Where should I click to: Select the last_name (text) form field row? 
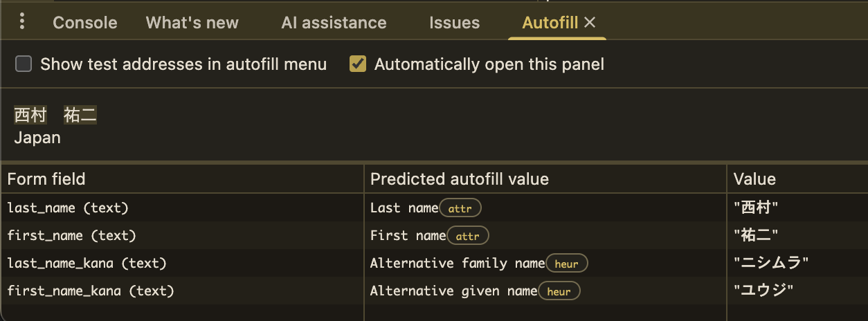tap(68, 208)
